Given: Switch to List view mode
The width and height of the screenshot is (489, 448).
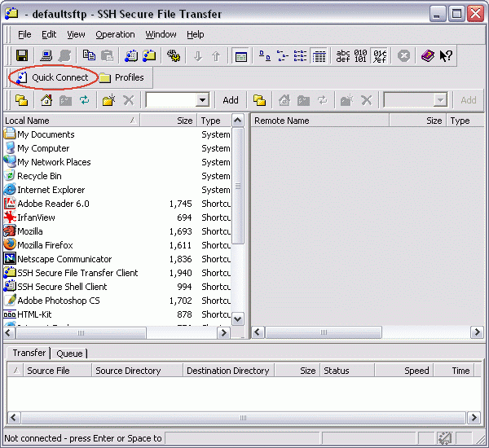Looking at the screenshot, I should tap(300, 56).
